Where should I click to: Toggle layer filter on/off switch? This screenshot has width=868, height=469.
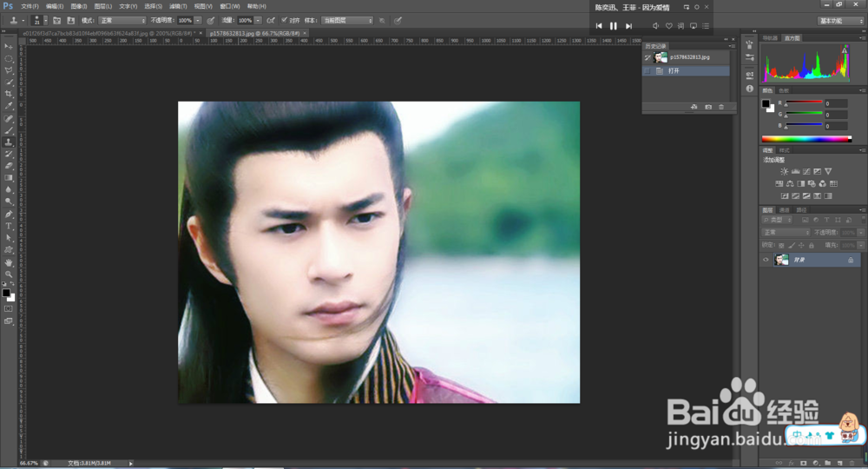point(863,220)
